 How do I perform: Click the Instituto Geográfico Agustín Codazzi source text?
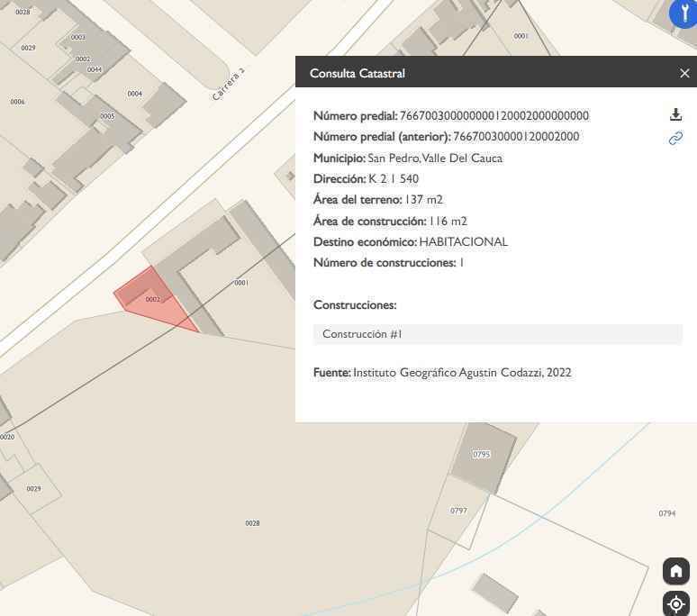point(462,373)
